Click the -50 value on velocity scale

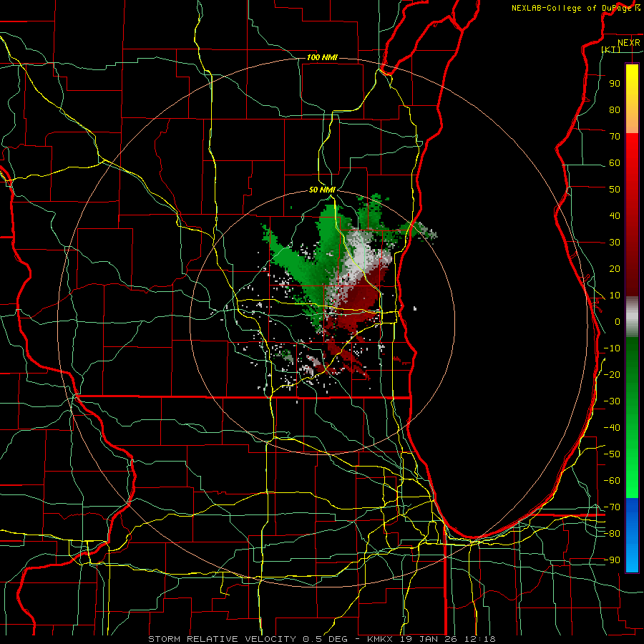[x=612, y=454]
